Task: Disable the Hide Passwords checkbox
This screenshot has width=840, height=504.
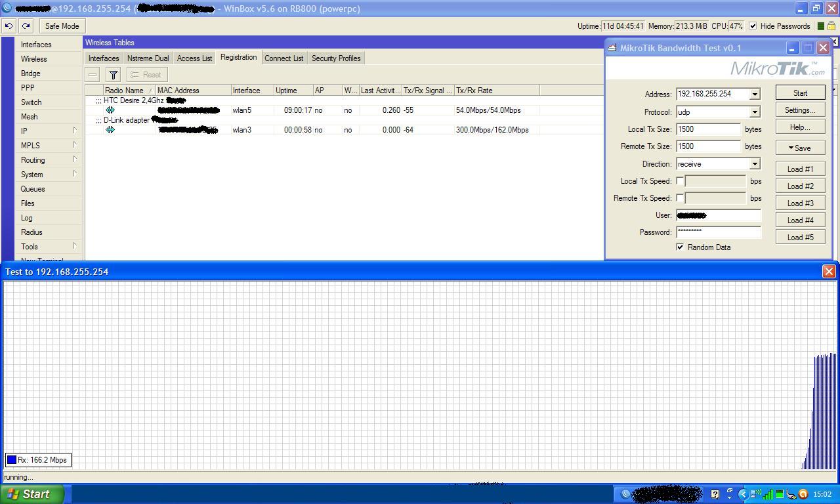Action: click(751, 26)
